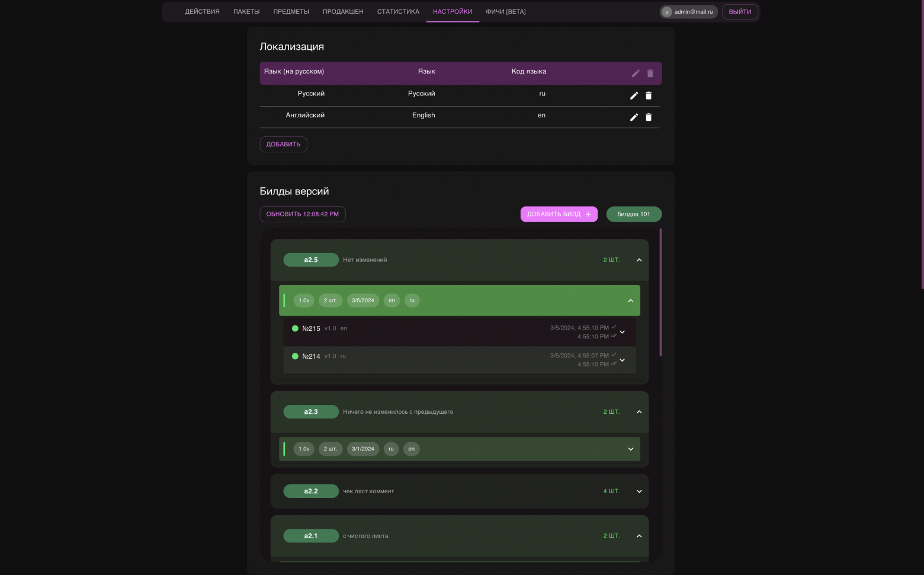Image resolution: width=924 pixels, height=575 pixels.
Task: Click the 3/5/2024 date chip
Action: coord(363,301)
